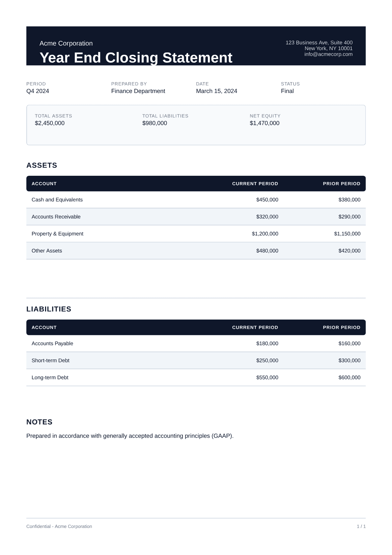The image size is (392, 555).
Task: Click the March 15, 2024 date value
Action: pos(216,91)
